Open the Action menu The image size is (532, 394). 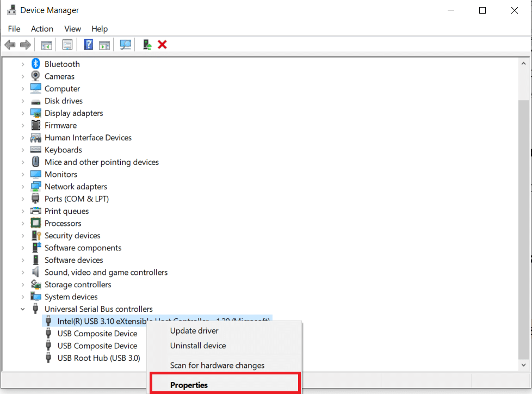42,29
